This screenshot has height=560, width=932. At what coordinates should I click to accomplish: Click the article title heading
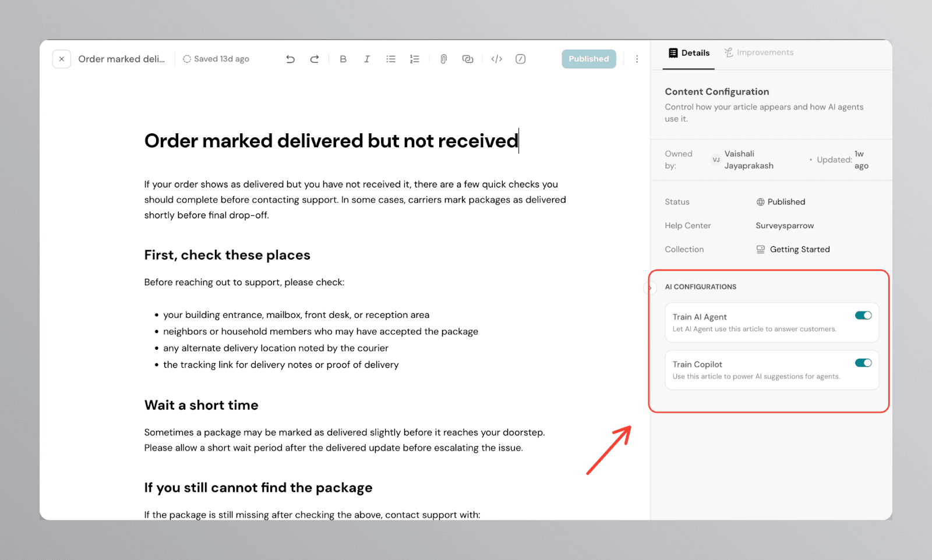click(331, 141)
